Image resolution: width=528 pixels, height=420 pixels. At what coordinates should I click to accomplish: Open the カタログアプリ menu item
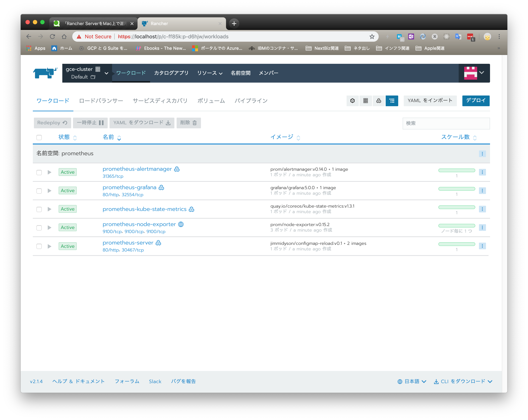(171, 73)
